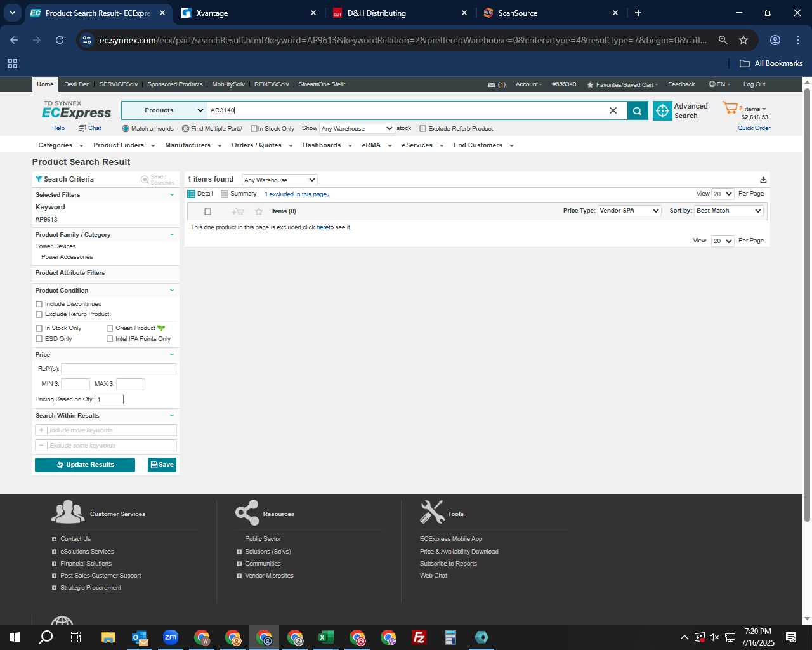Viewport: 812px width, 650px height.
Task: Open FileZilla from the taskbar
Action: pos(419,637)
